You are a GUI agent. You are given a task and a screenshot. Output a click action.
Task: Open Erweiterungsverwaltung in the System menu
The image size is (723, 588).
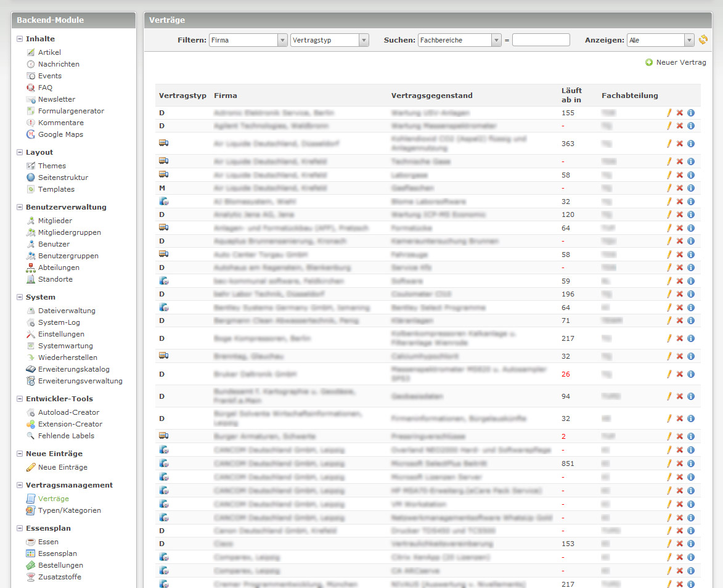(x=80, y=381)
